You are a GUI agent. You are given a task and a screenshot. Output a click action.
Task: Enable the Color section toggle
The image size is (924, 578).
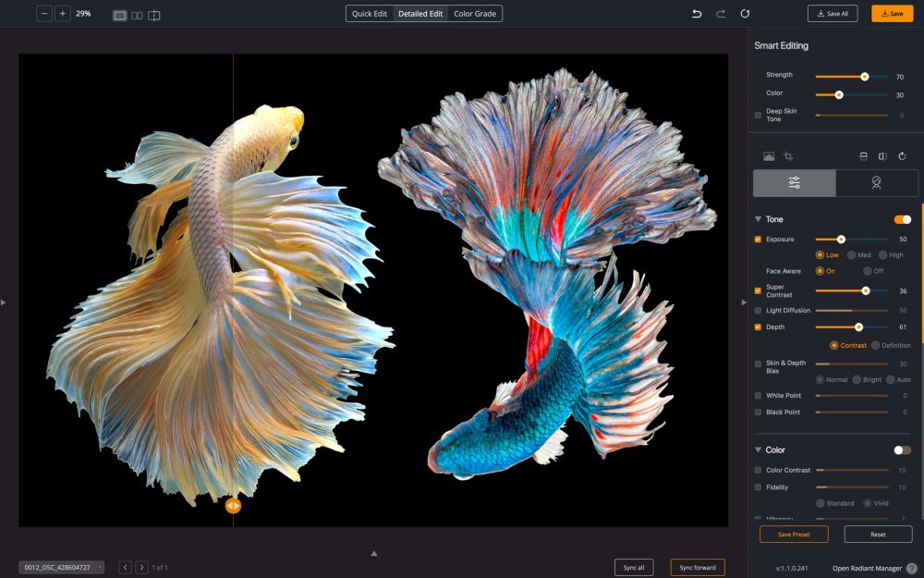point(902,450)
